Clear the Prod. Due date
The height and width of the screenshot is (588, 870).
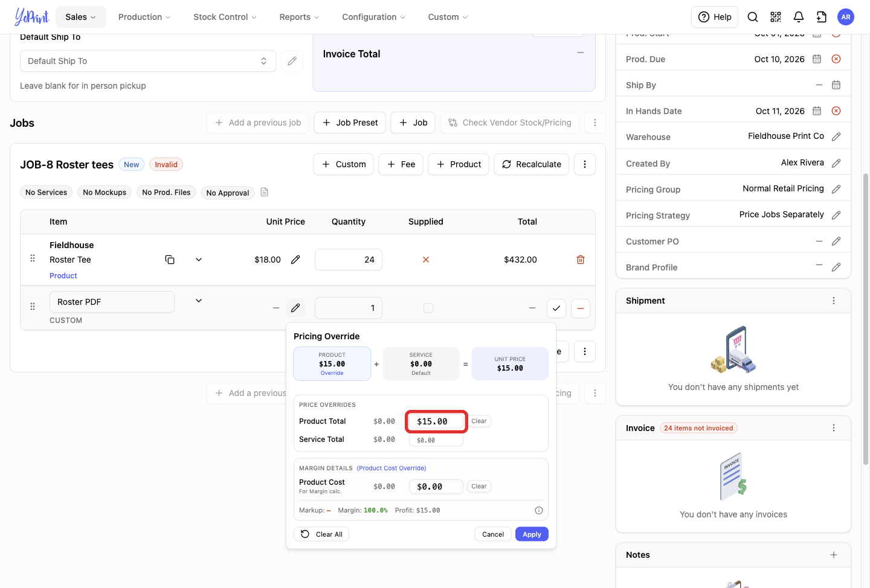pyautogui.click(x=836, y=59)
